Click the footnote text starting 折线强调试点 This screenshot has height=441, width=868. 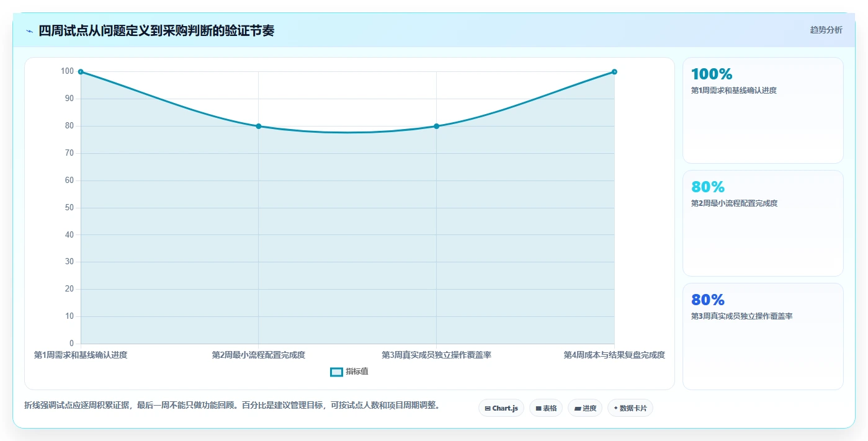232,406
